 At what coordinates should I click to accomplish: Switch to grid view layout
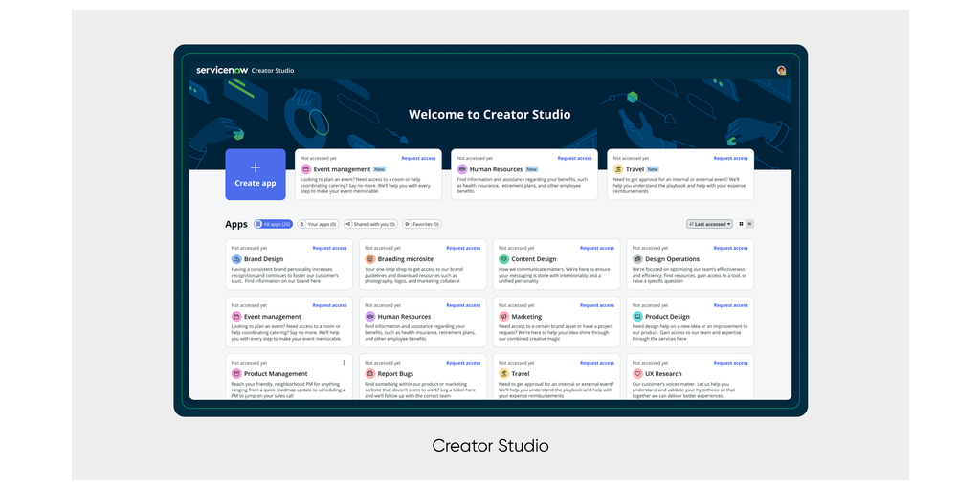pyautogui.click(x=741, y=224)
